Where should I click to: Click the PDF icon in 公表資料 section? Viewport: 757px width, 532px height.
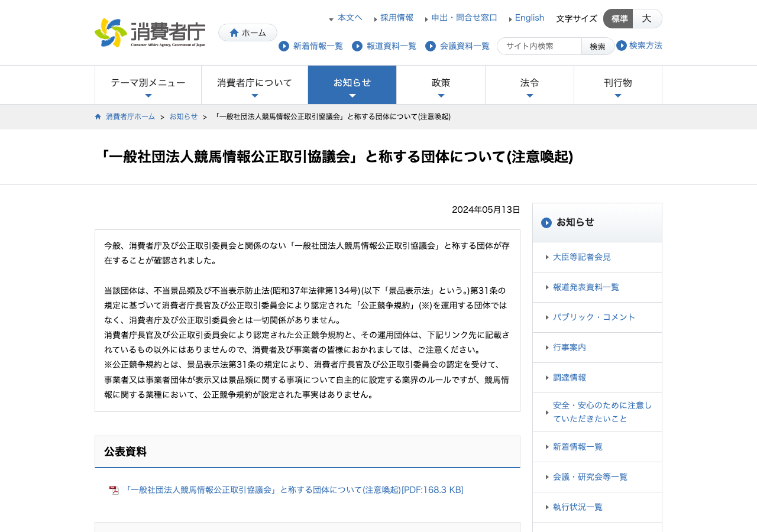(114, 490)
